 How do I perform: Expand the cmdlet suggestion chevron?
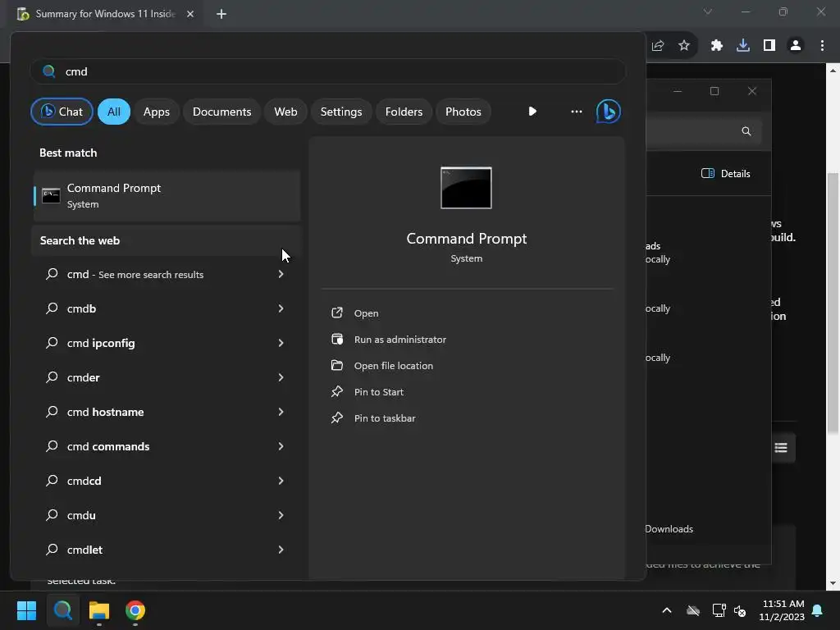(x=281, y=550)
